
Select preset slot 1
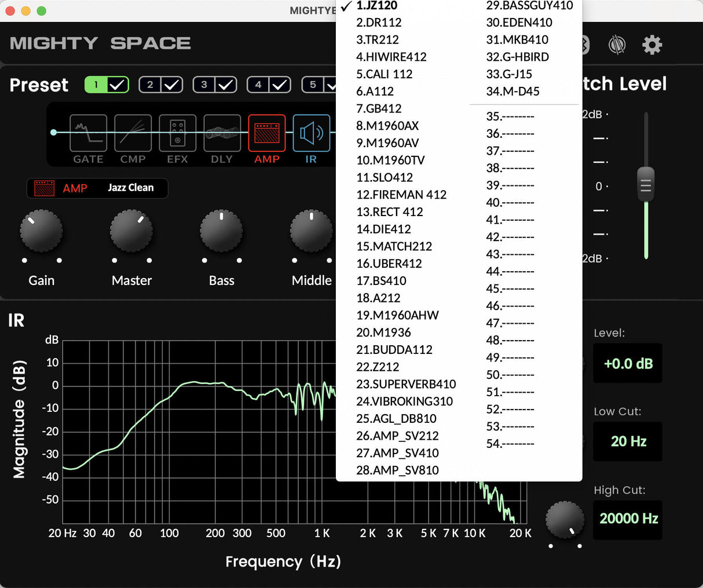tap(96, 85)
